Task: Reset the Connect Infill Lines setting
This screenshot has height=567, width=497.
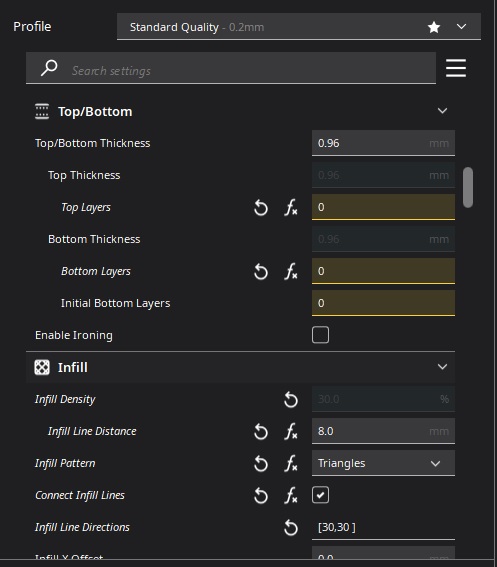Action: click(260, 495)
